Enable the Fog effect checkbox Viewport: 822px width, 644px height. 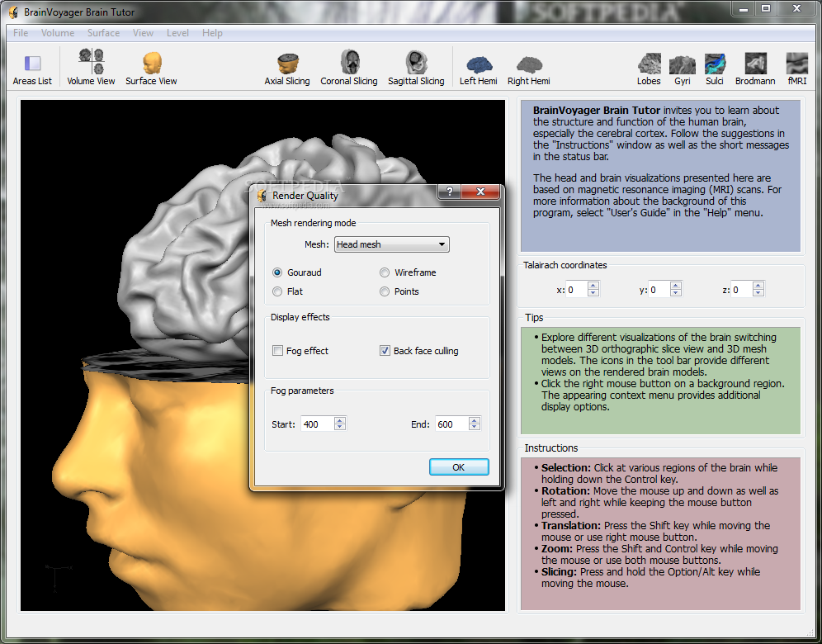278,351
